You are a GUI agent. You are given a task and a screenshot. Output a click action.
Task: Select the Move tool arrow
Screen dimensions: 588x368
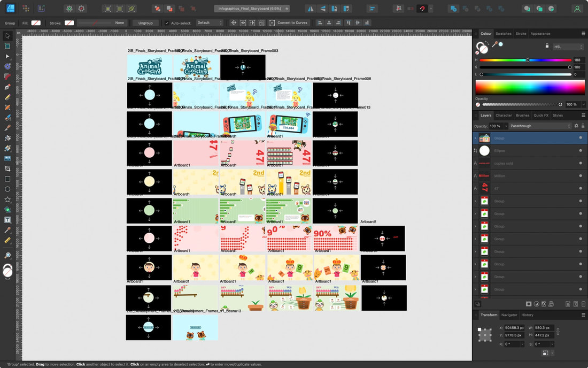click(7, 36)
